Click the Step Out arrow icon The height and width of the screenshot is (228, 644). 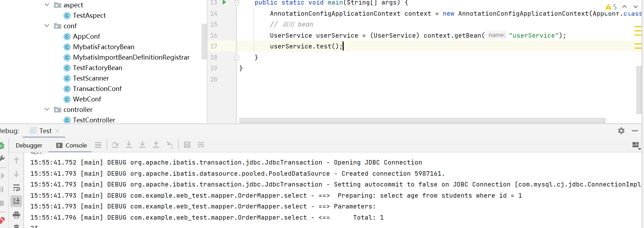(x=156, y=145)
